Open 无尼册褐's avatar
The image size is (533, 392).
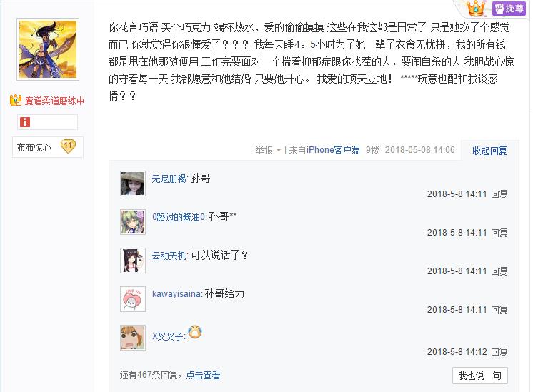click(133, 184)
